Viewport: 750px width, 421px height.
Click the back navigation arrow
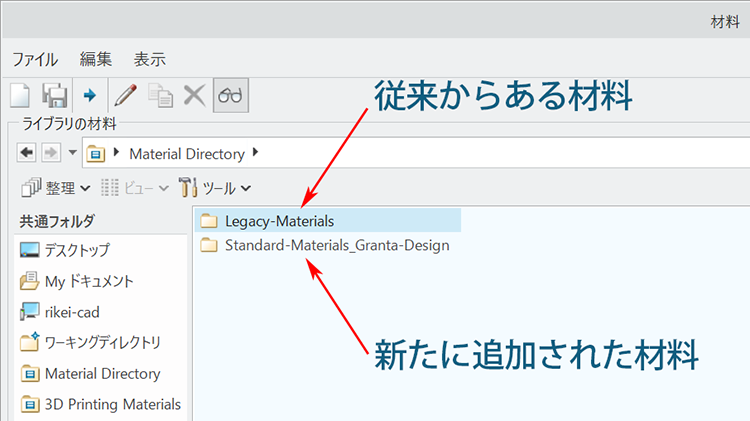[25, 154]
